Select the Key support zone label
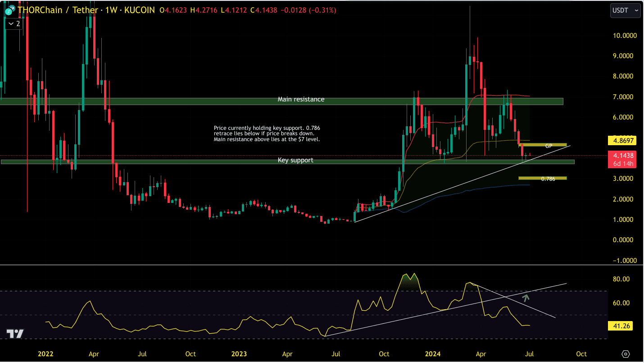This screenshot has width=644, height=363. pyautogui.click(x=295, y=160)
